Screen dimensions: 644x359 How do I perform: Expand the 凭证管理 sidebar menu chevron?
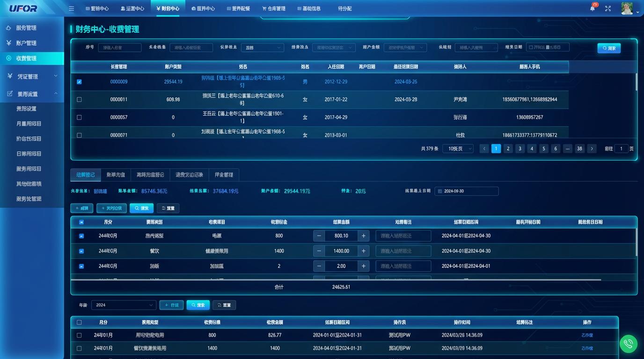[56, 76]
